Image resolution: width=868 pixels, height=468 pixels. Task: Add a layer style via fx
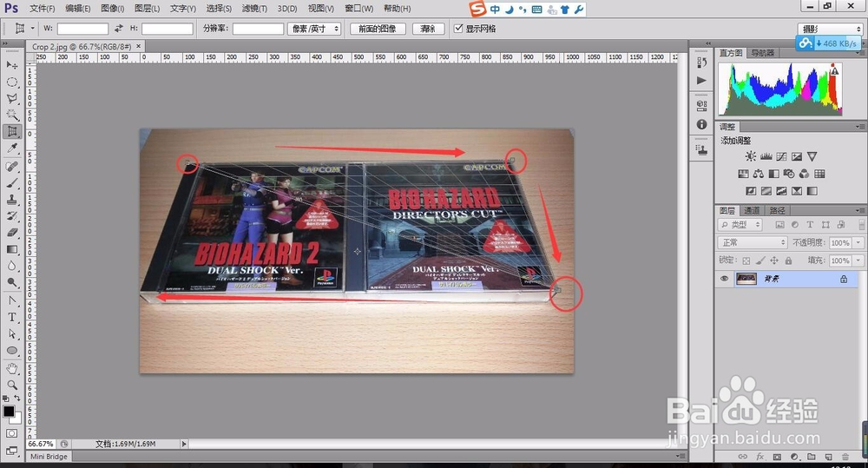click(x=760, y=457)
